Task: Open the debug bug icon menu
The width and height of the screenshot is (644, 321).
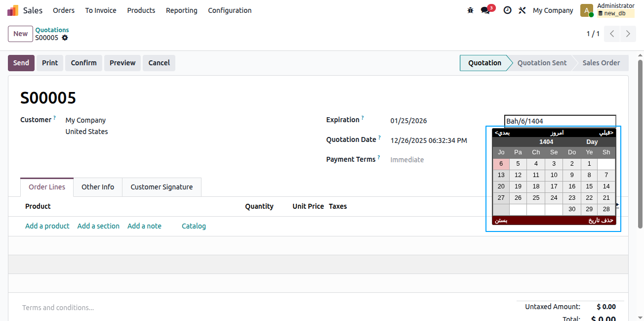Action: pos(470,10)
